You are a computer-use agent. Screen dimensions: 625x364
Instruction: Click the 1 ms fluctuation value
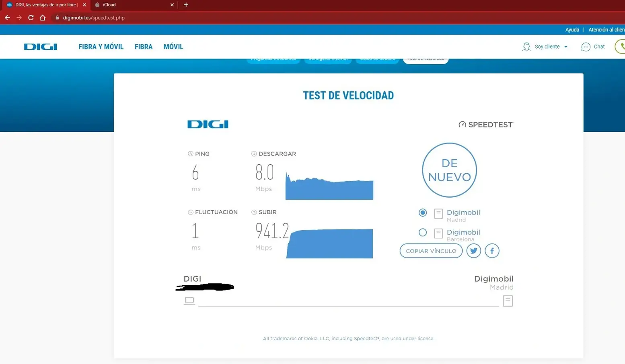click(x=195, y=231)
